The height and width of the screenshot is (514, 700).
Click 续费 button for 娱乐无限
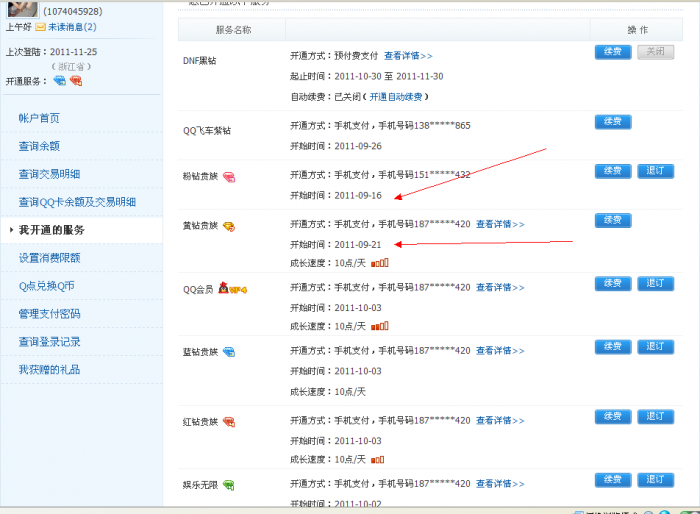tap(613, 480)
